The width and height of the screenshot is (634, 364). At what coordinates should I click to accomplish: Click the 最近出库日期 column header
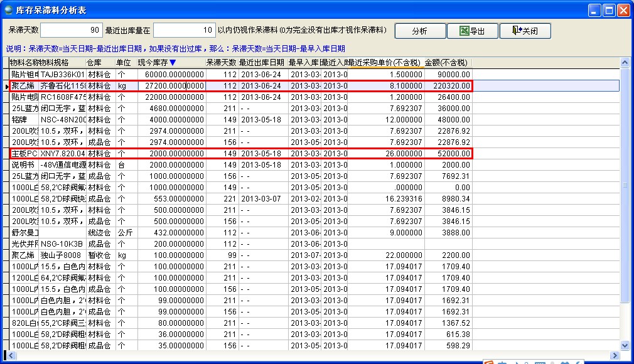[262, 63]
